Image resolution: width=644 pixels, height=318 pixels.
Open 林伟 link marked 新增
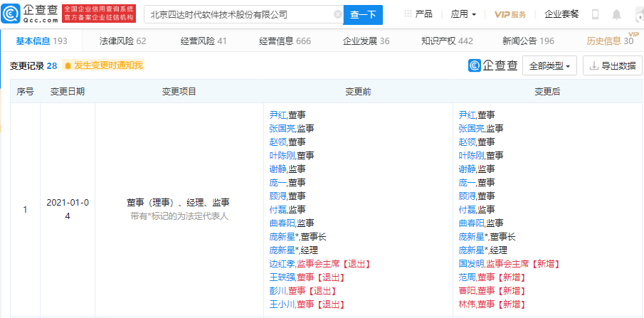click(468, 304)
